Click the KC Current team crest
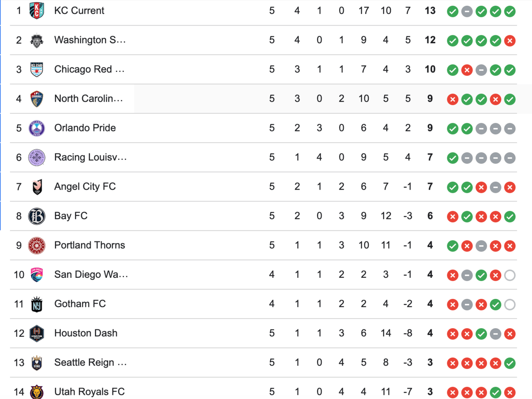This screenshot has width=532, height=399. click(37, 11)
